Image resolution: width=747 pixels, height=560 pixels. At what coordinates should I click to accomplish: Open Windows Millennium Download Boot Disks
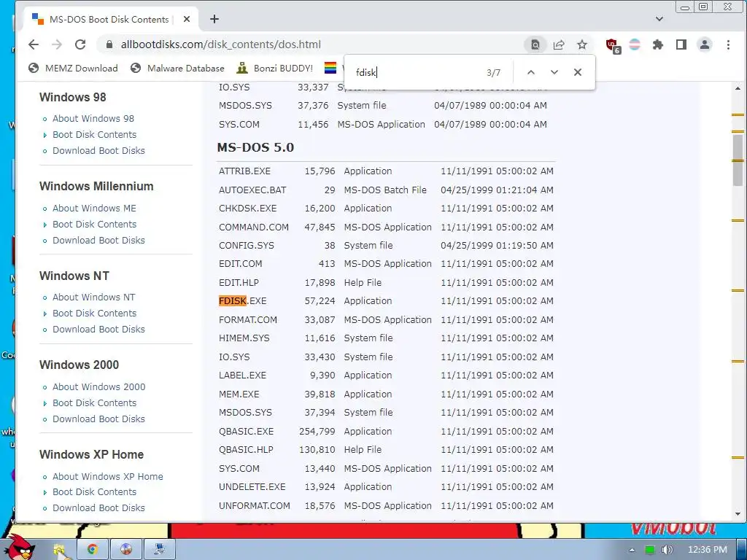[x=98, y=241]
